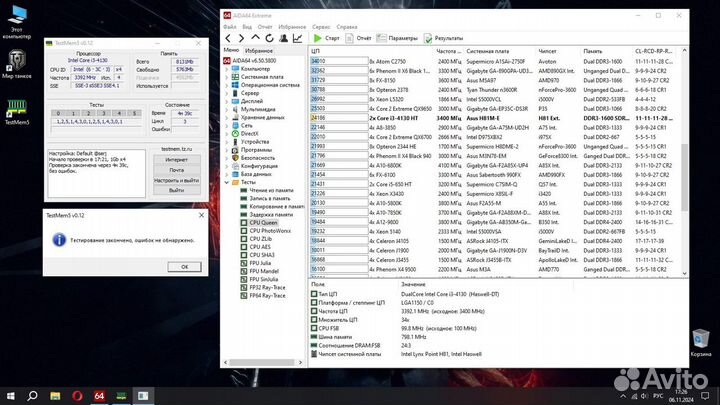Select CPU PhotoWorxx benchmark in the tree
This screenshot has height=405, width=720.
pos(272,232)
